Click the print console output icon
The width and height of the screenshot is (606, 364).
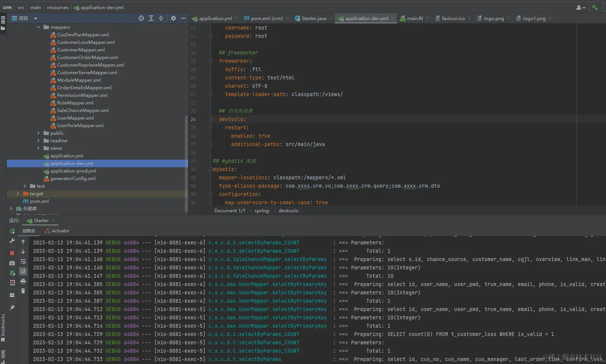[23, 281]
